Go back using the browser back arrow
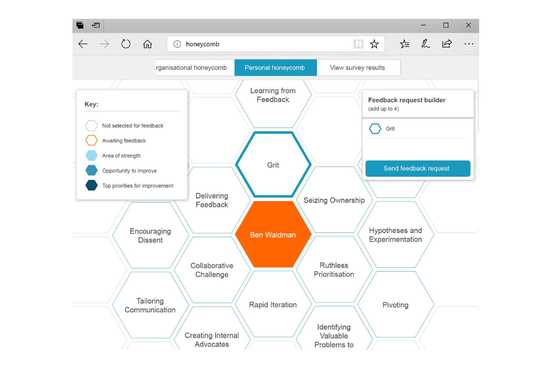The width and height of the screenshot is (552, 368). pyautogui.click(x=83, y=44)
